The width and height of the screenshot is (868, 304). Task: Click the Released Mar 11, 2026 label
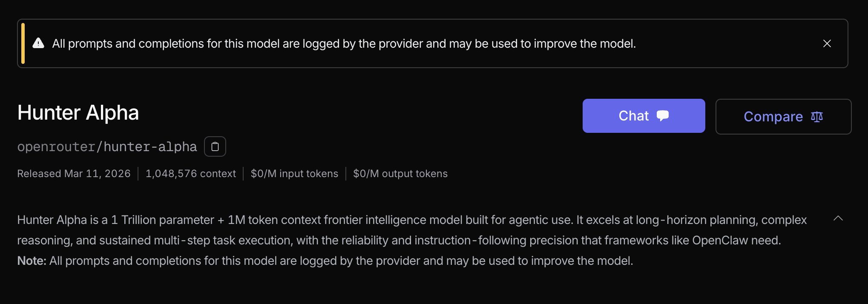pos(74,174)
